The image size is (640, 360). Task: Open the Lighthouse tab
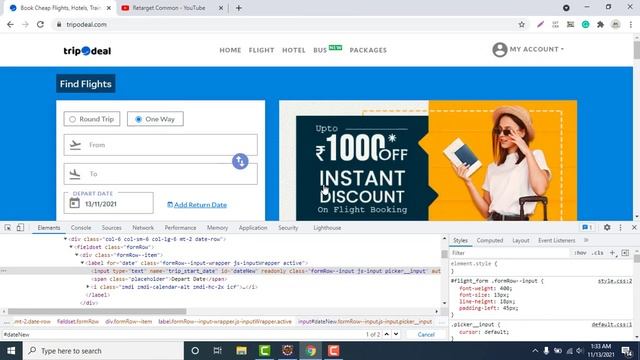(327, 228)
